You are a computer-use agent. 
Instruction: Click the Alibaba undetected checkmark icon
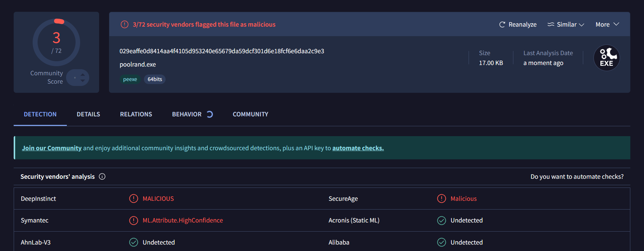(x=441, y=242)
